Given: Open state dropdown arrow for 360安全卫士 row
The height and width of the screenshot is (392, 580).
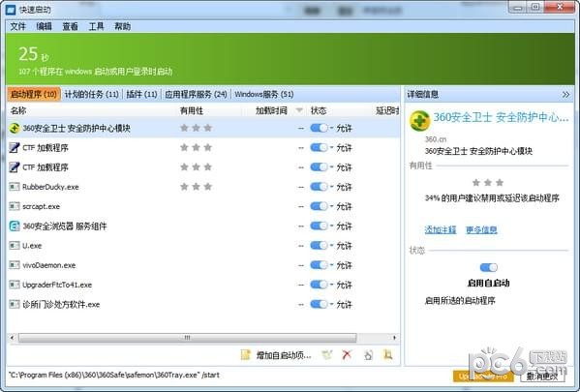Looking at the screenshot, I should click(331, 128).
